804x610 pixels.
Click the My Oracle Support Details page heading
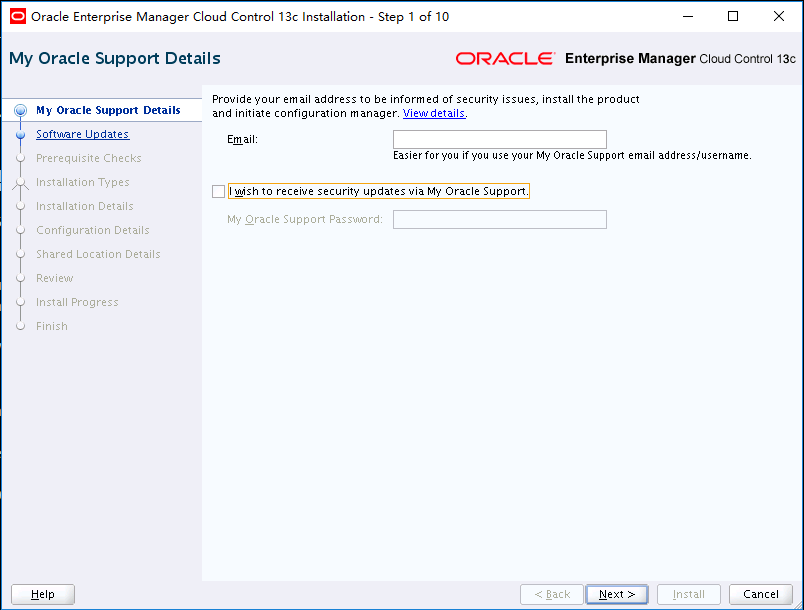[115, 58]
